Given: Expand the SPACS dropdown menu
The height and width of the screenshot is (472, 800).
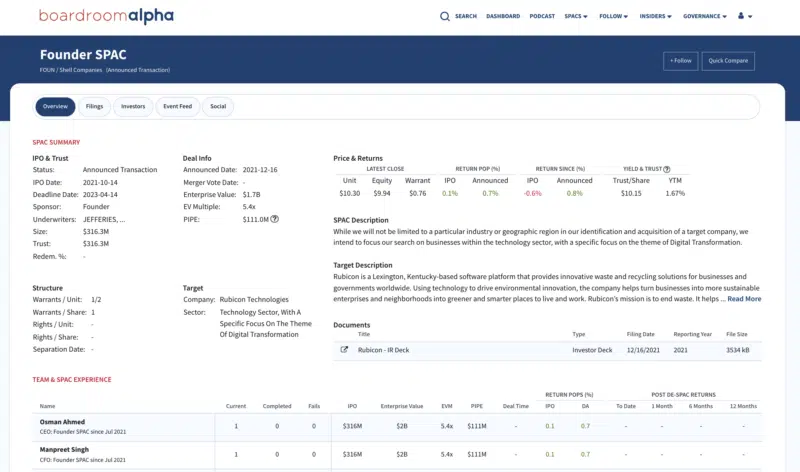Looking at the screenshot, I should [576, 16].
